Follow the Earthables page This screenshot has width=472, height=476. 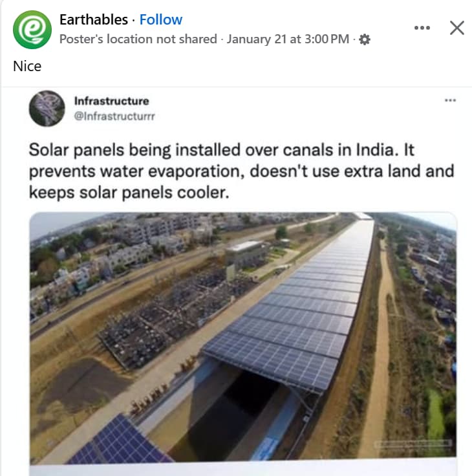pos(161,19)
